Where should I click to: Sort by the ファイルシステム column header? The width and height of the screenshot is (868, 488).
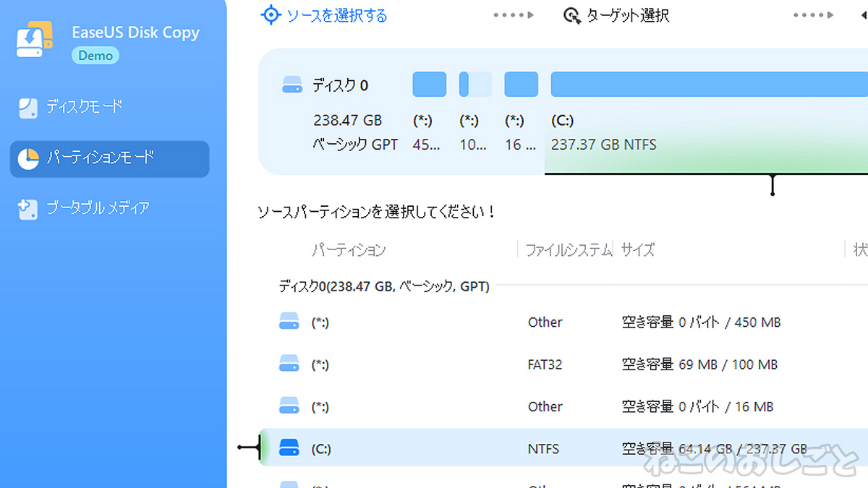[x=569, y=250]
